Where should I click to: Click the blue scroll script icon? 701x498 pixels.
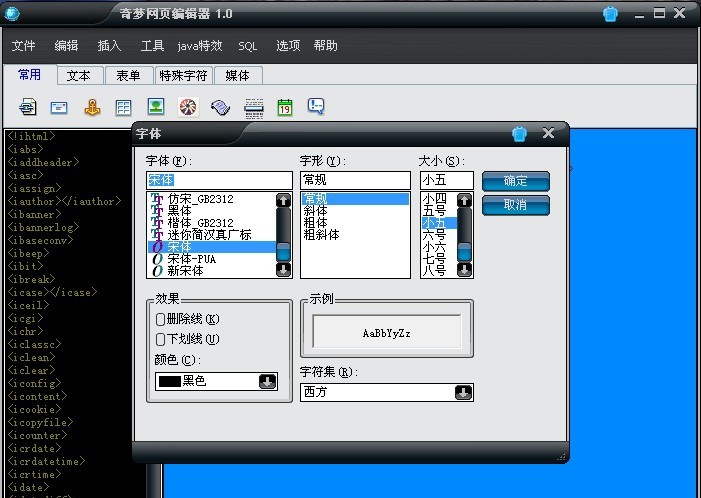tap(220, 108)
